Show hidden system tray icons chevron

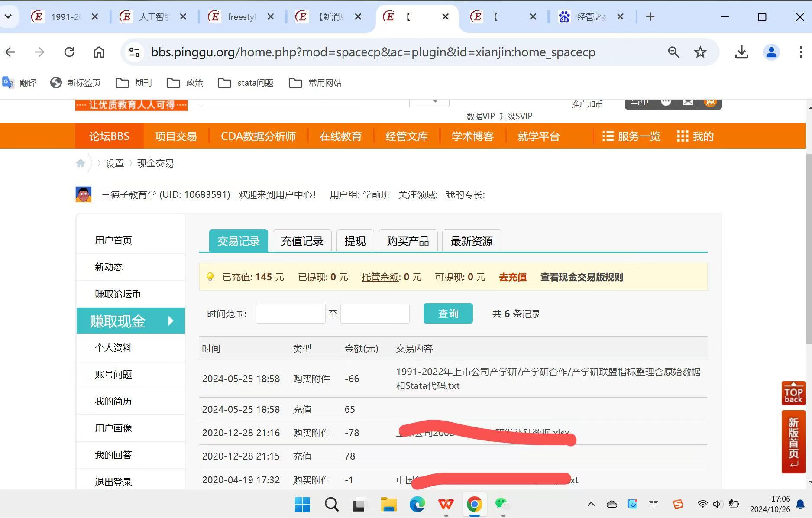tap(591, 504)
